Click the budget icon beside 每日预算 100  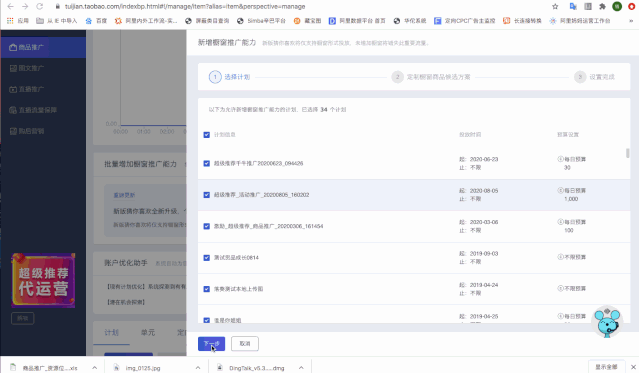pyautogui.click(x=560, y=222)
